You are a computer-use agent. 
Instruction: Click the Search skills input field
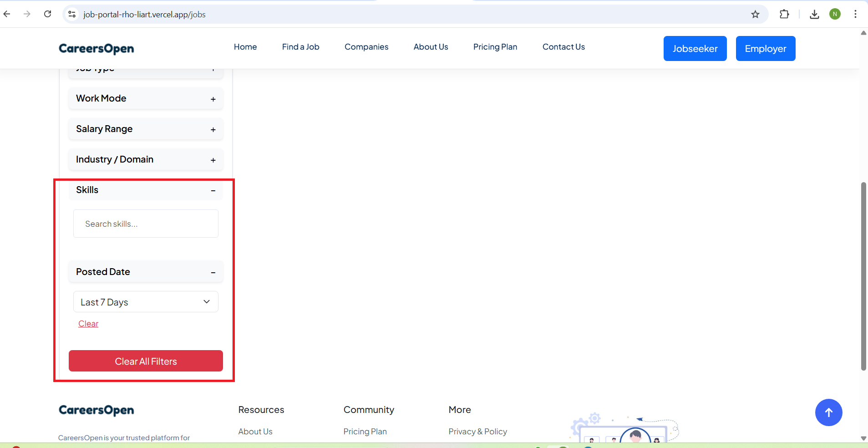pyautogui.click(x=146, y=224)
